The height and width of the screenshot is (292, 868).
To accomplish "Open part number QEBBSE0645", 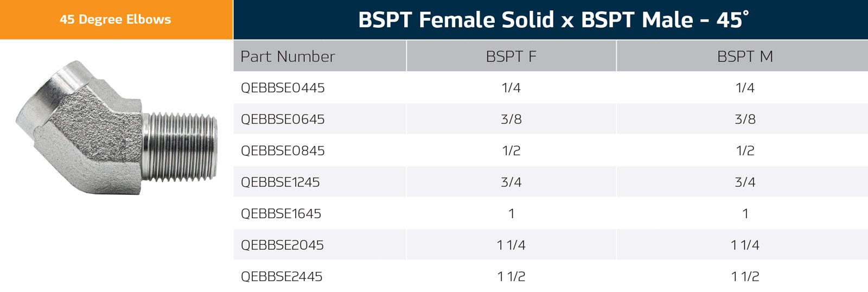I will coord(283,119).
